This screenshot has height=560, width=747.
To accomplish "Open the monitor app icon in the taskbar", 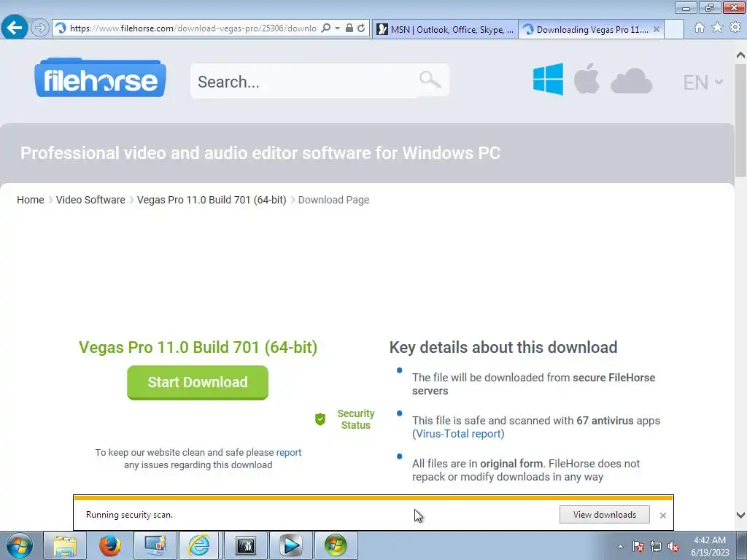I will pos(155,545).
